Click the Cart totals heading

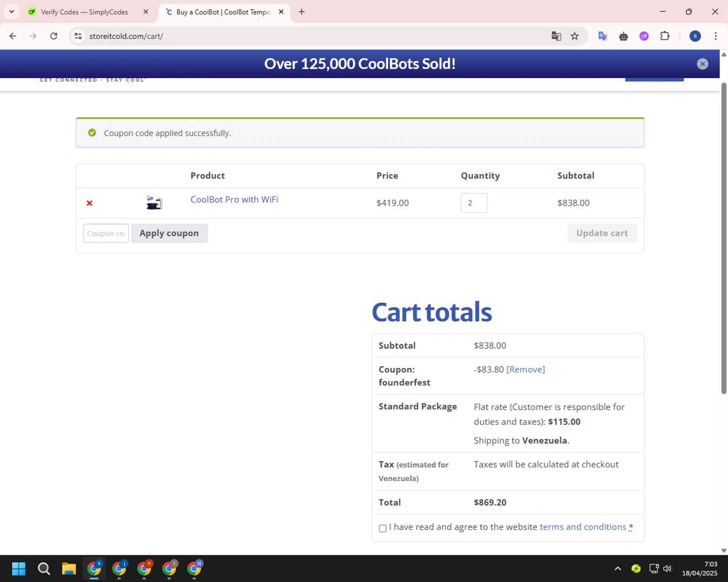[x=431, y=312]
